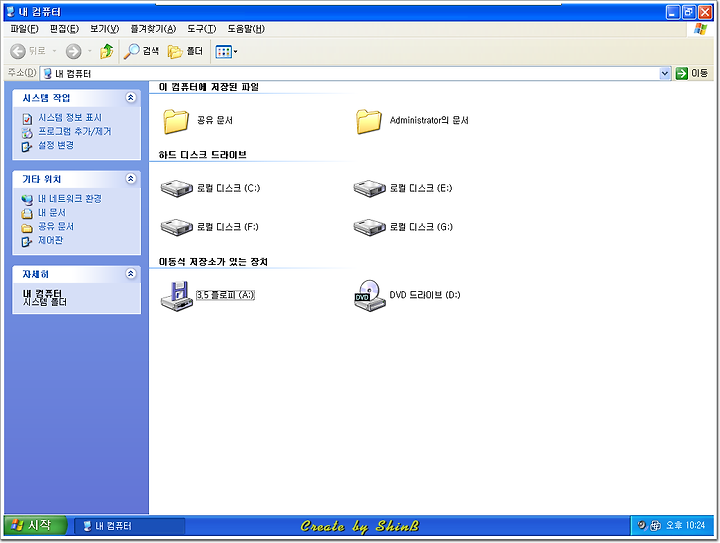Select the 로컬 디스크 (E:) drive icon
The width and height of the screenshot is (720, 543).
pyautogui.click(x=369, y=188)
